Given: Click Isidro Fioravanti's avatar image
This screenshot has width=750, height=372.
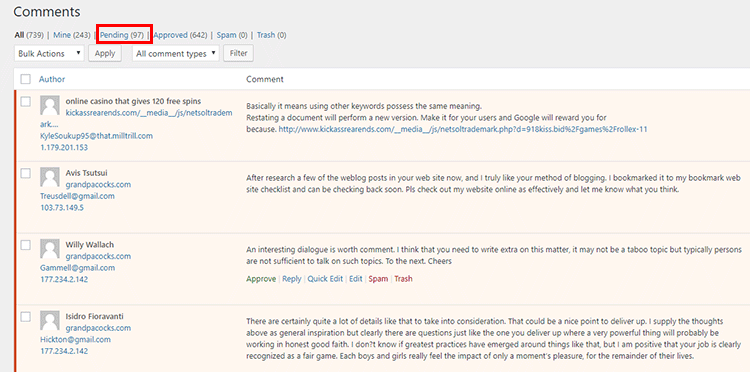Looking at the screenshot, I should pos(50,320).
